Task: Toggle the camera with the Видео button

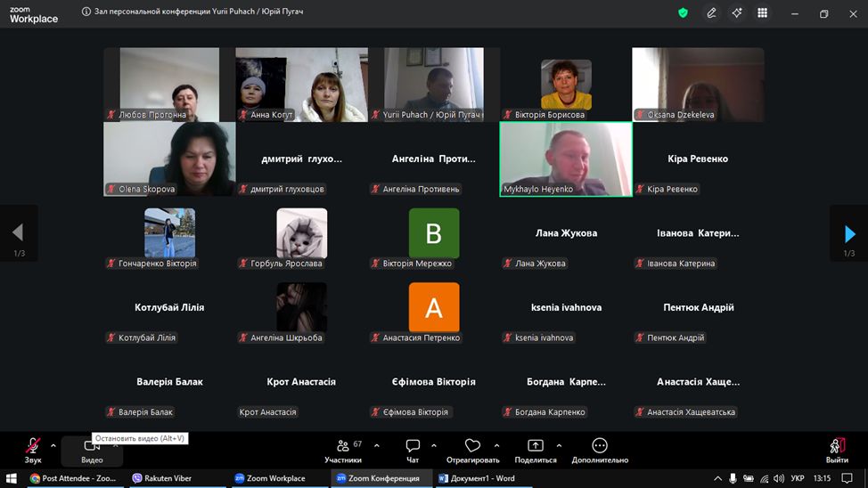Action: point(92,451)
